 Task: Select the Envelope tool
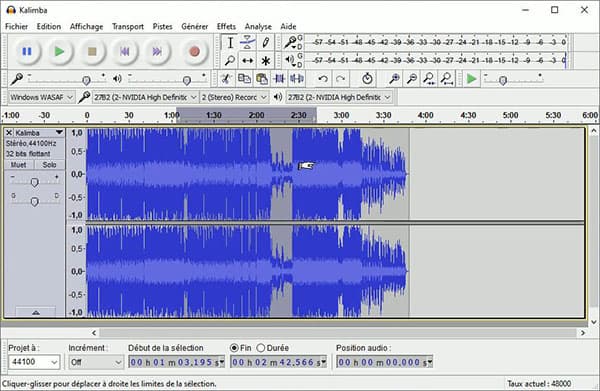248,42
